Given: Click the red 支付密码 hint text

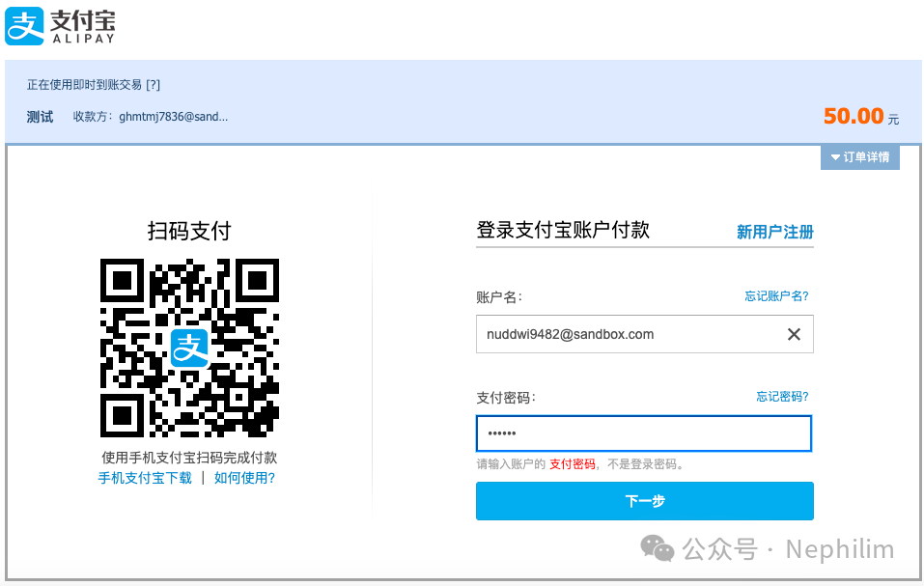Looking at the screenshot, I should coord(573,464).
